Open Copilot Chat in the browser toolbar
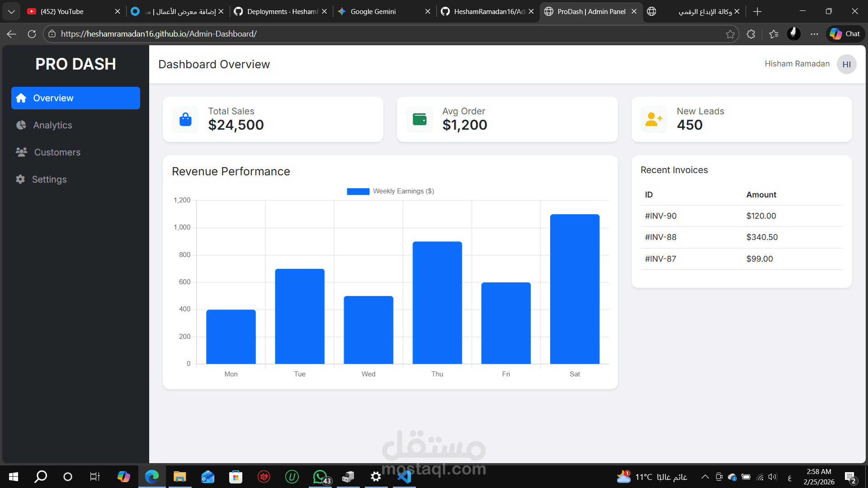The image size is (868, 488). (x=844, y=33)
